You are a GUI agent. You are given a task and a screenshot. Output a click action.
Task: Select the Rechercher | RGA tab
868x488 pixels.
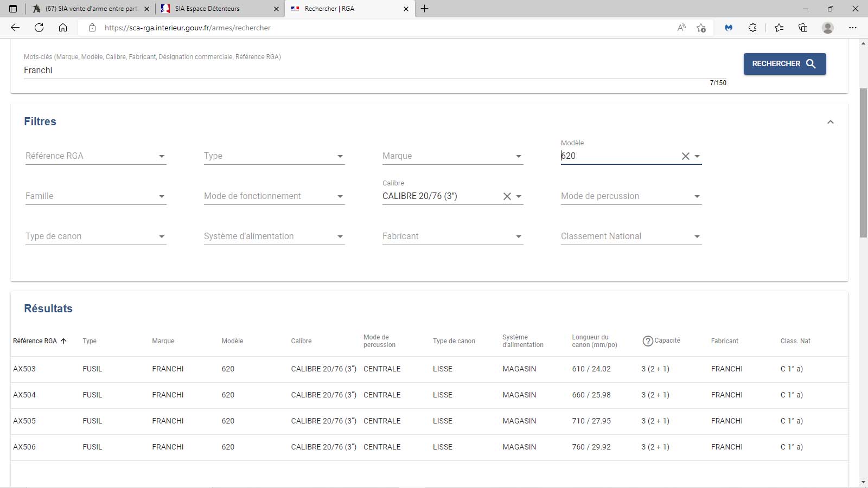tap(349, 9)
